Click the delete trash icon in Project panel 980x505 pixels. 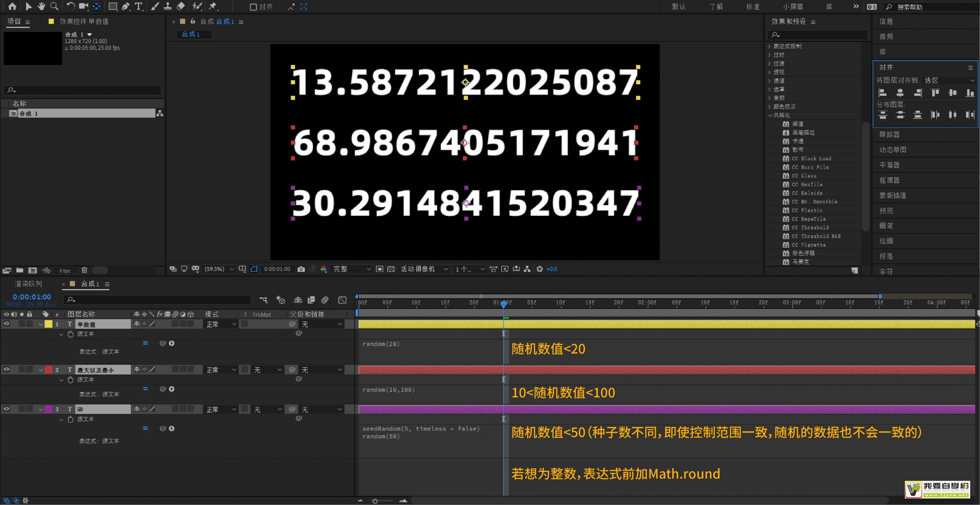[85, 270]
